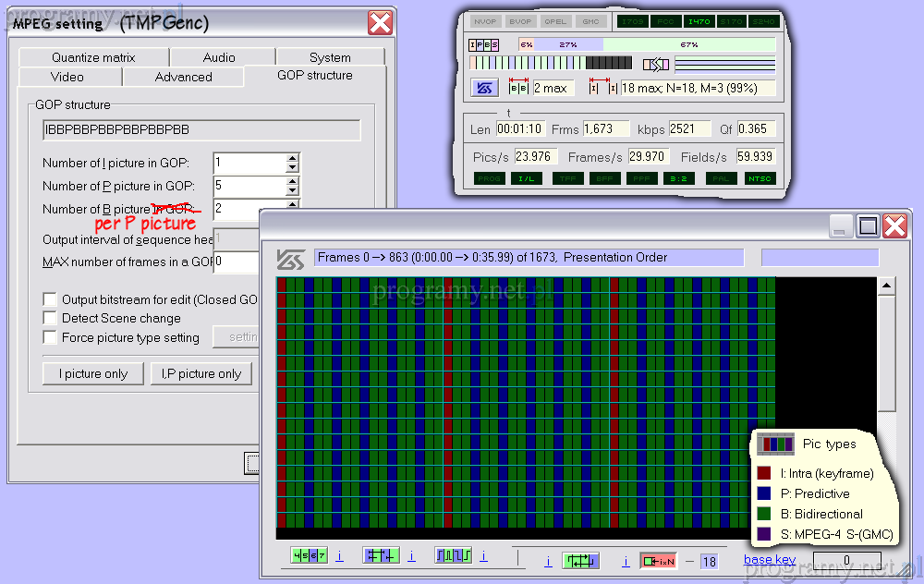Screen dimensions: 924x584
Task: Follow the base key link
Action: coord(770,559)
